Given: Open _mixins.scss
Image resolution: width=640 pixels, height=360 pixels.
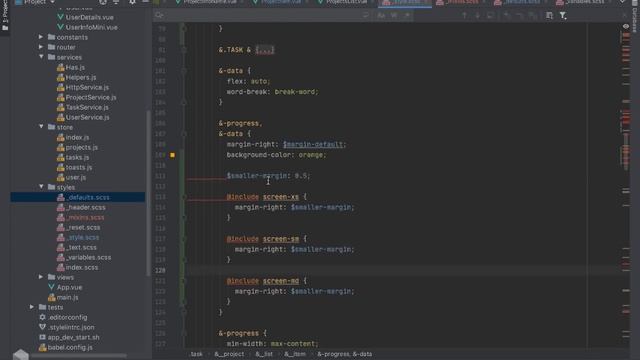Looking at the screenshot, I should (85, 217).
